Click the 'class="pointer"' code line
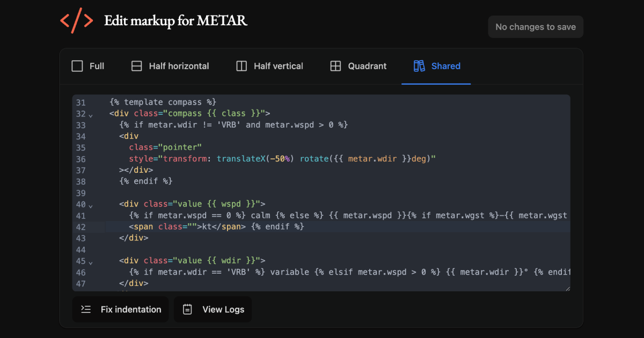This screenshot has height=338, width=644. coord(165,148)
